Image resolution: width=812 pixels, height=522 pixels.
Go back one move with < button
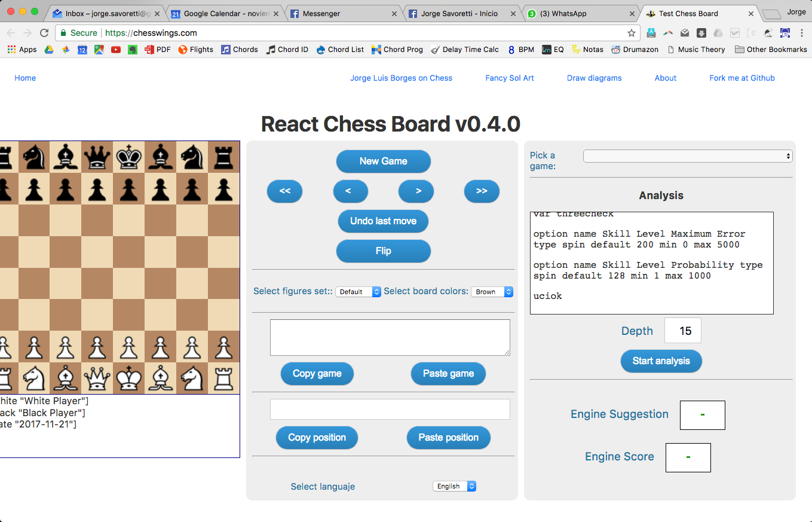(x=350, y=191)
